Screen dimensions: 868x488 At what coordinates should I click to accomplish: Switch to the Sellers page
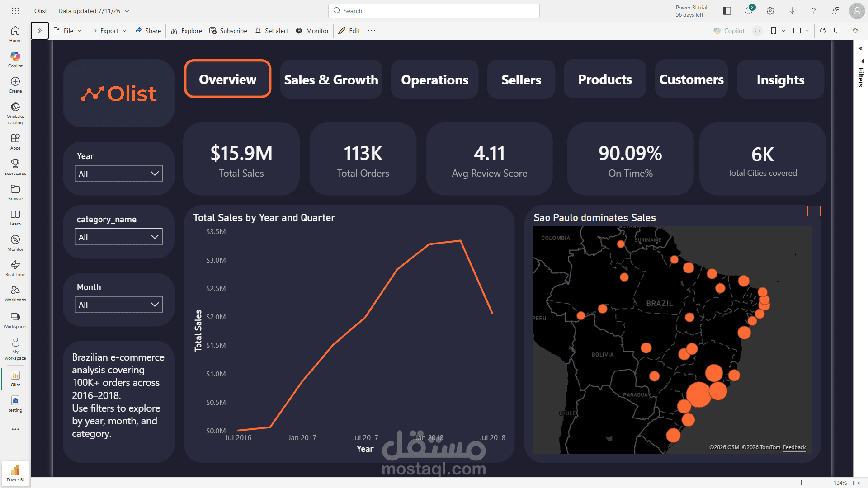click(521, 80)
